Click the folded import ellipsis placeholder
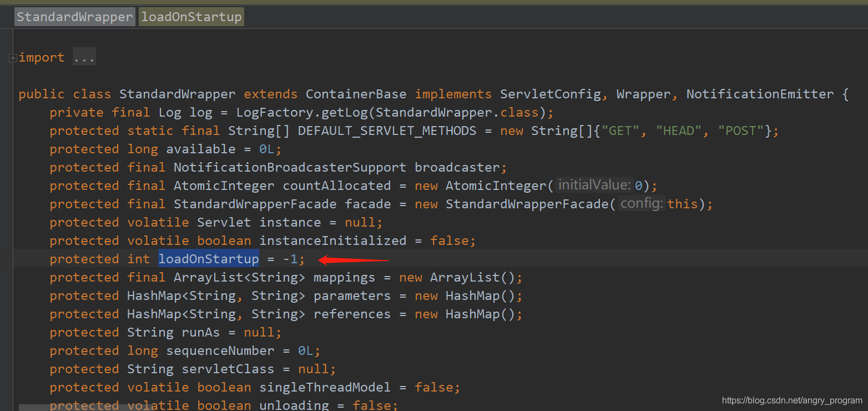 [84, 57]
